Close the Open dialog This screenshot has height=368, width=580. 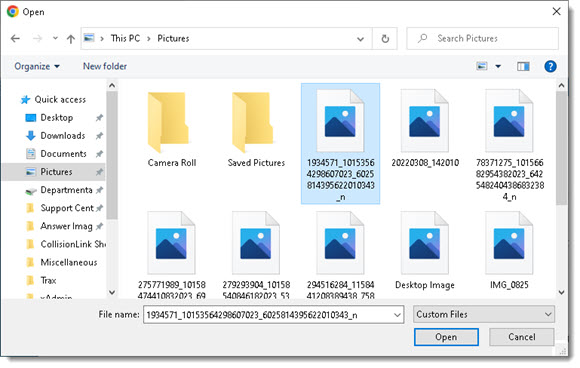[556, 11]
